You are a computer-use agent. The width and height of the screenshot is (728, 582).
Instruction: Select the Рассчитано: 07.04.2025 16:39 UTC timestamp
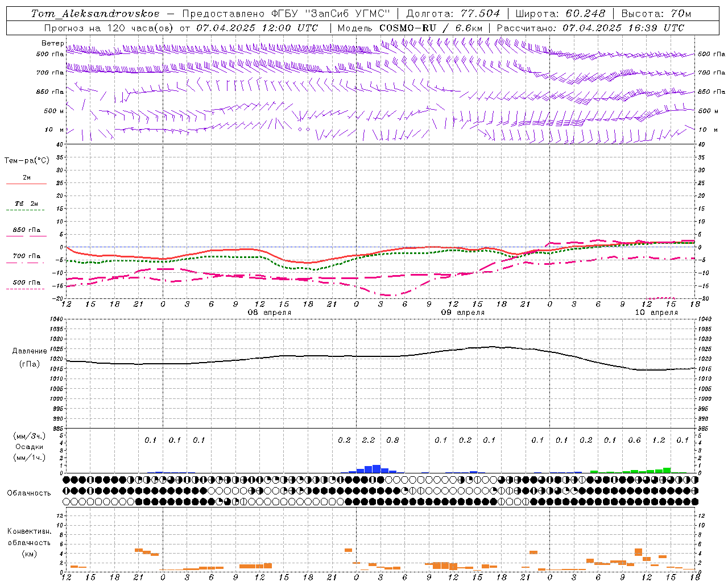590,28
